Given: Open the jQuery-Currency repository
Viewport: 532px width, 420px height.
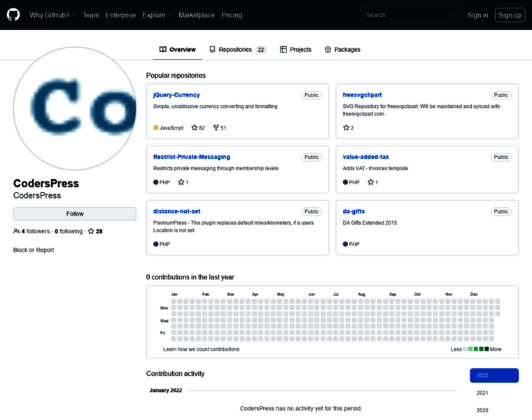Looking at the screenshot, I should (x=176, y=95).
